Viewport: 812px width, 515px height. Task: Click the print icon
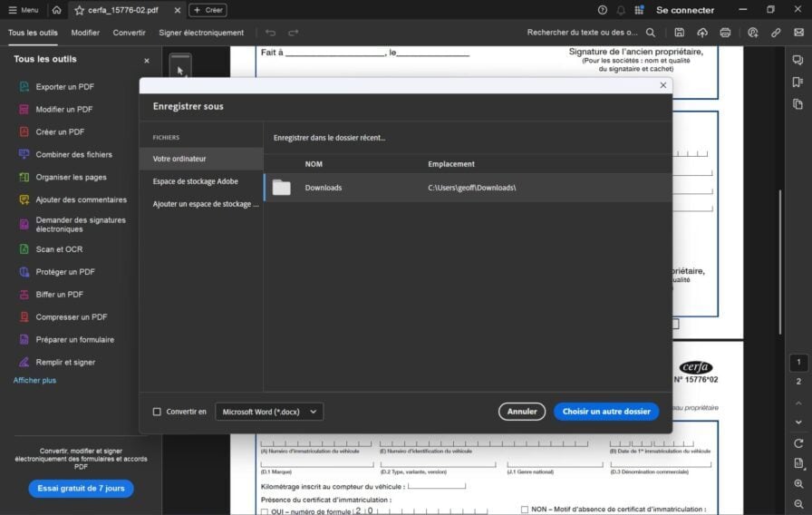(725, 33)
